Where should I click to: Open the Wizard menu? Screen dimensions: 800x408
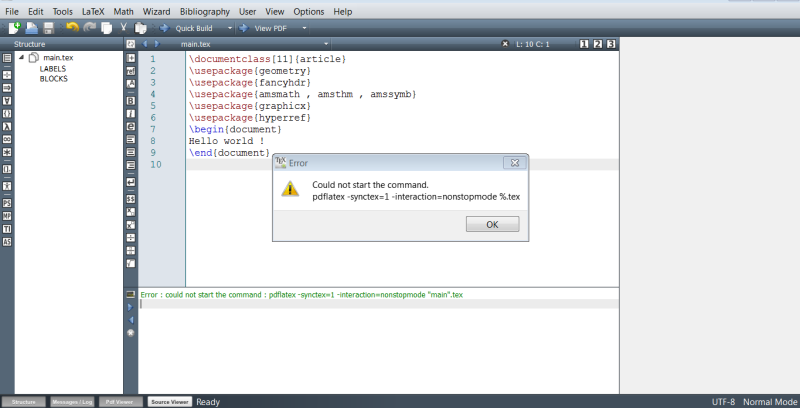[x=157, y=11]
